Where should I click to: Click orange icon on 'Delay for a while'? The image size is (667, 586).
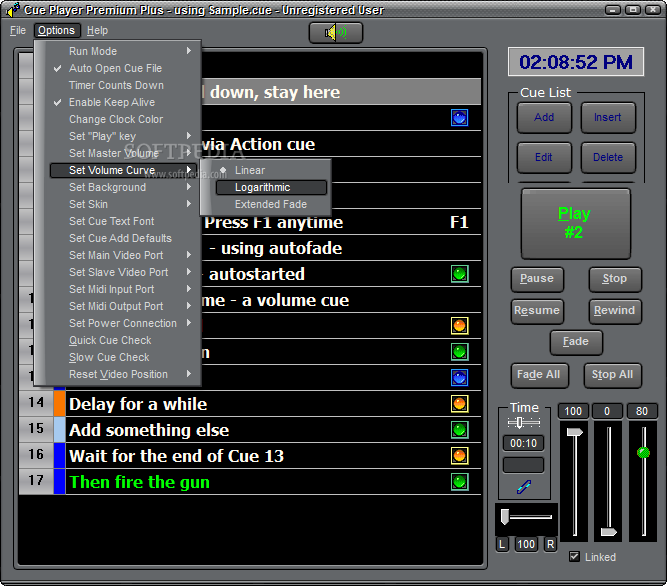click(x=459, y=404)
